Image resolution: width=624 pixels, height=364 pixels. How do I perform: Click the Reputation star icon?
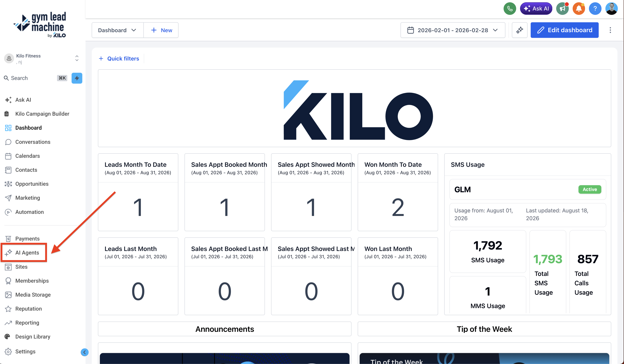coord(8,309)
